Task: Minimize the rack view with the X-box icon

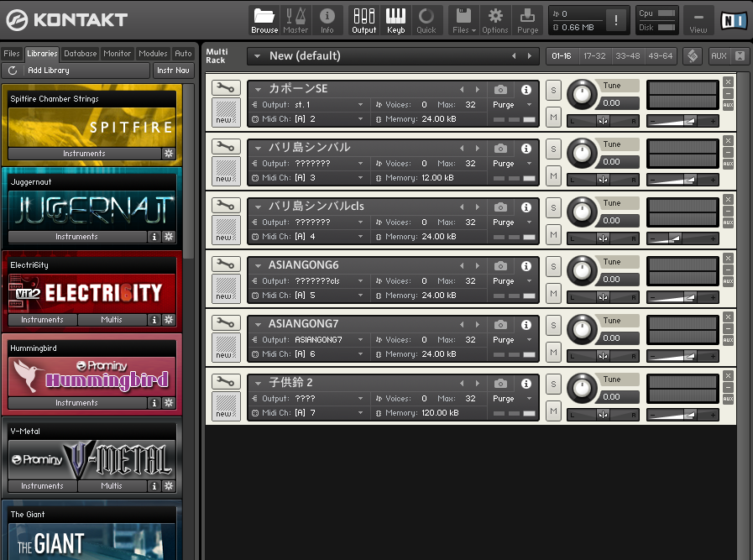Action: [740, 56]
